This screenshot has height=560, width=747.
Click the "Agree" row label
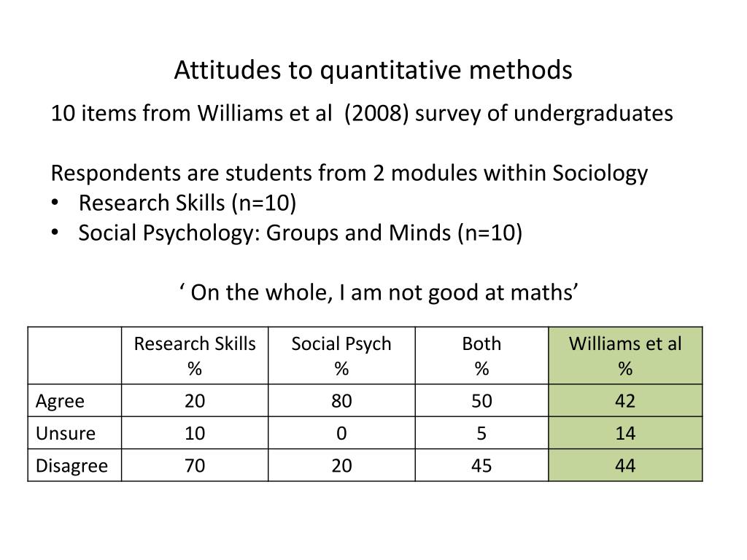pos(61,401)
